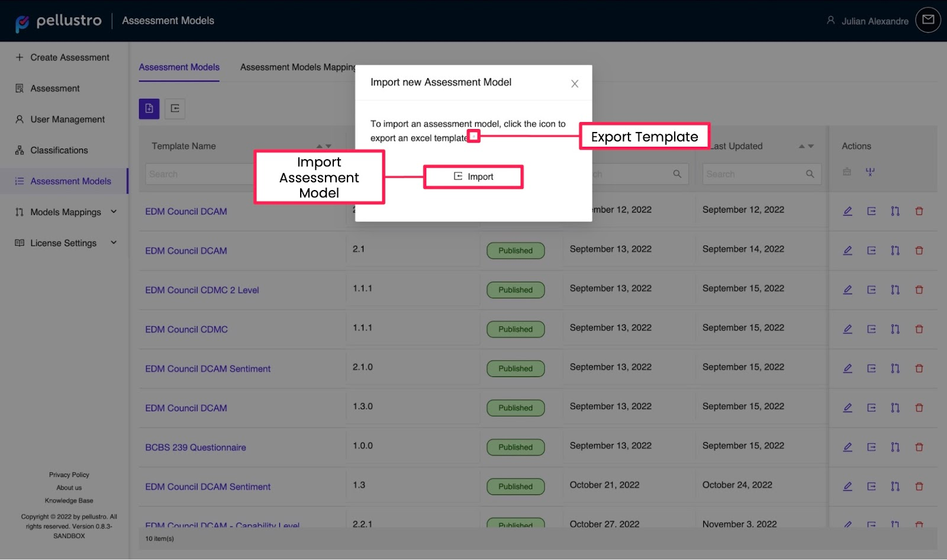
Task: Click the version 1.0.0 cell
Action: coord(363,446)
